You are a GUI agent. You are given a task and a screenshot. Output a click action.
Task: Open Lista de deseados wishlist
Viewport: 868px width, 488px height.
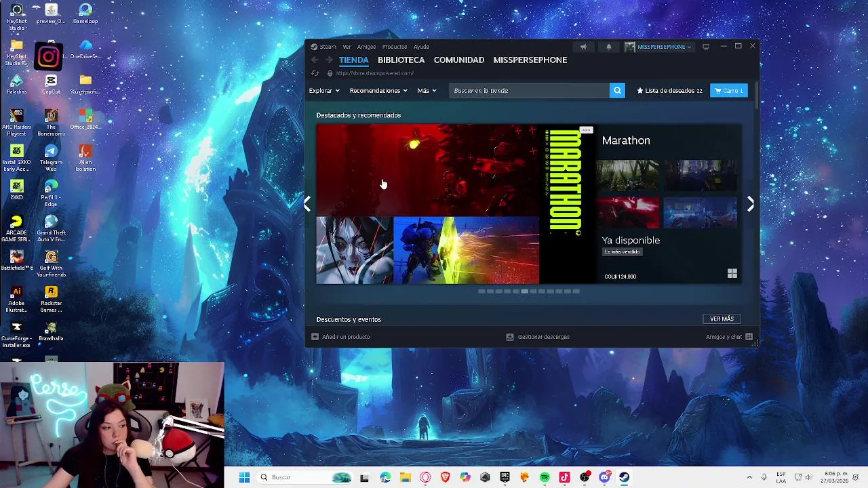(669, 91)
